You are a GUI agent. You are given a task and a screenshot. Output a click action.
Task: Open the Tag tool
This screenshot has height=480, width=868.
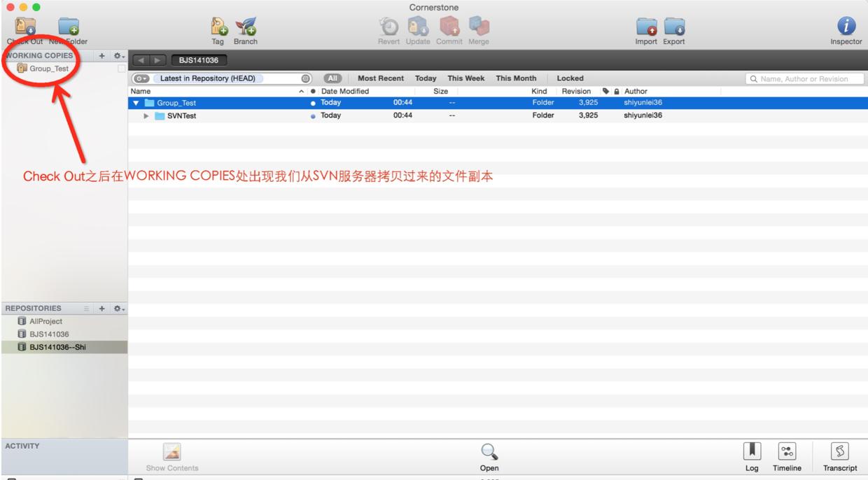217,28
